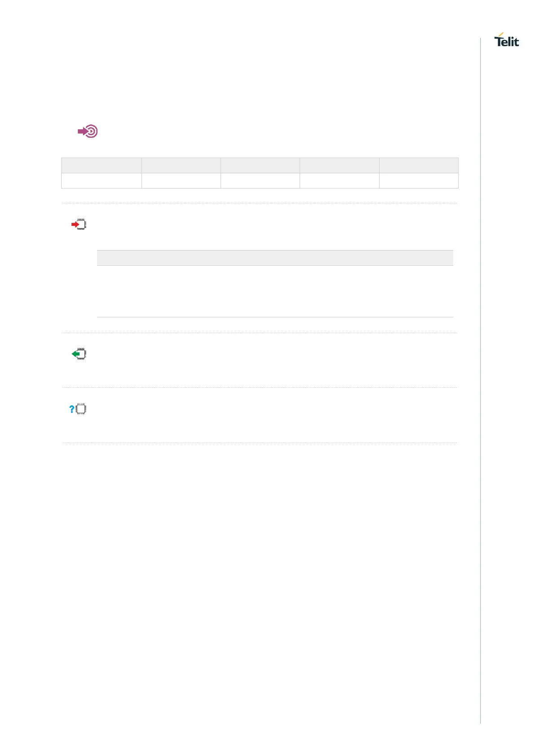Click the middle white cell in the table's second row
The height and width of the screenshot is (756, 535).
point(260,180)
